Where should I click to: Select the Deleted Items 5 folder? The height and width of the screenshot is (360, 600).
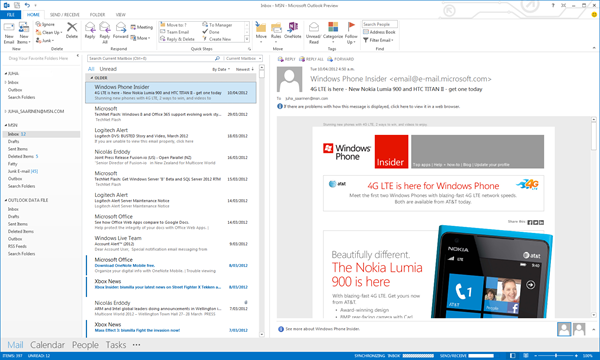[23, 156]
